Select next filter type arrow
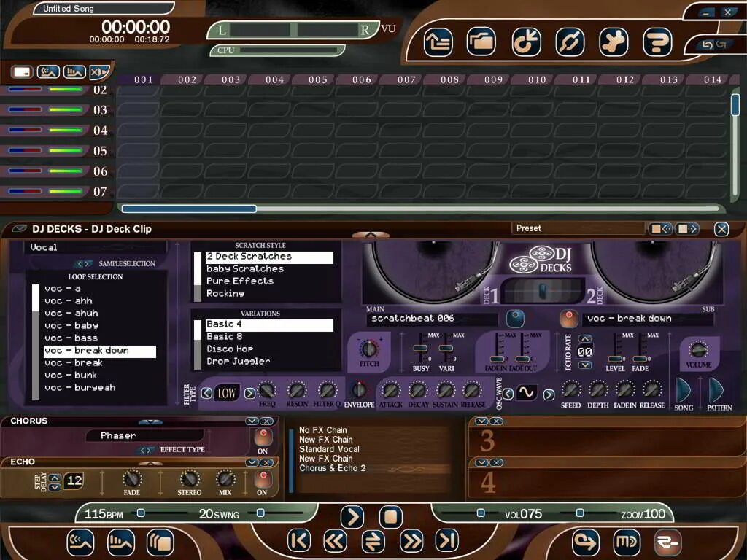This screenshot has height=560, width=747. [249, 393]
